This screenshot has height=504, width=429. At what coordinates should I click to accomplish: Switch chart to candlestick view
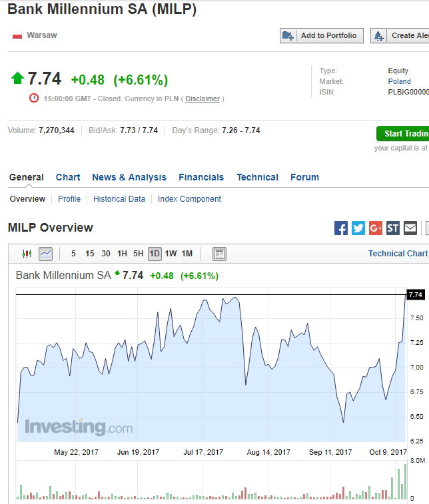point(27,254)
